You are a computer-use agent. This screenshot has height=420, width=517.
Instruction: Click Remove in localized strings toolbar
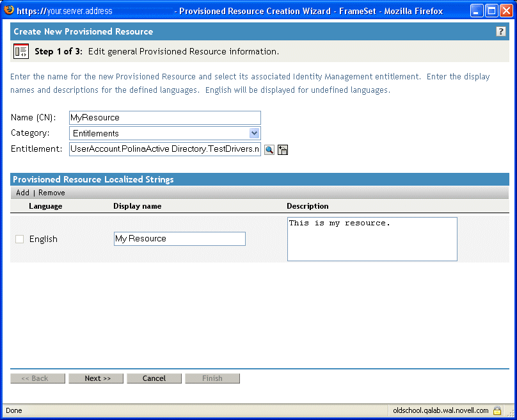click(x=51, y=193)
